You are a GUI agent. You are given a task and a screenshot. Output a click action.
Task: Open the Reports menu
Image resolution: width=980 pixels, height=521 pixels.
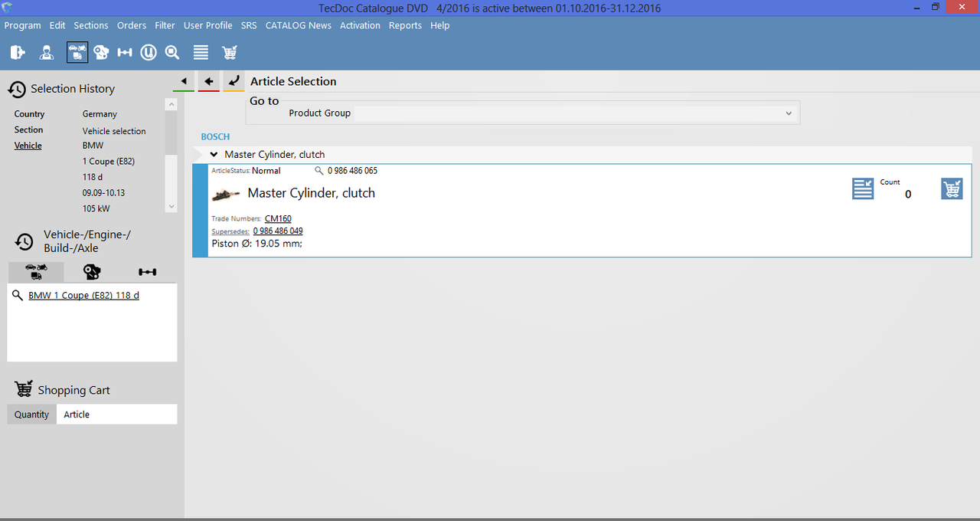[x=405, y=25]
